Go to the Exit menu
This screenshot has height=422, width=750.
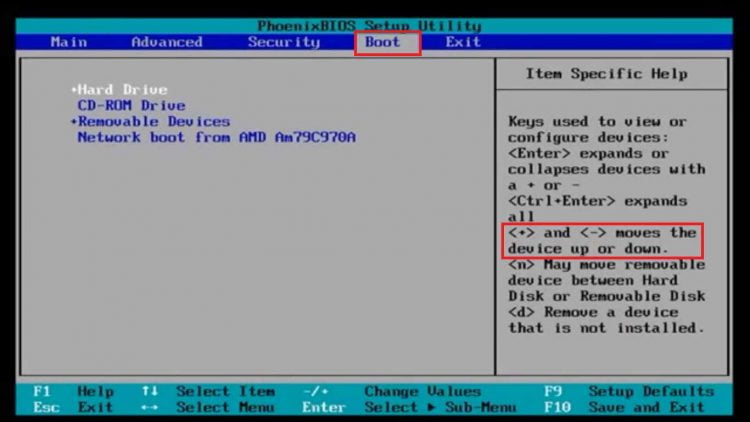pyautogui.click(x=463, y=42)
